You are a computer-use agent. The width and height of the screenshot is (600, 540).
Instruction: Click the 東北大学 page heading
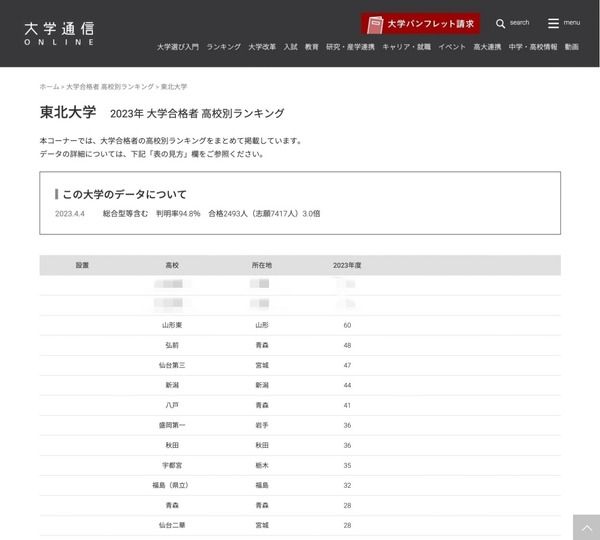click(68, 112)
